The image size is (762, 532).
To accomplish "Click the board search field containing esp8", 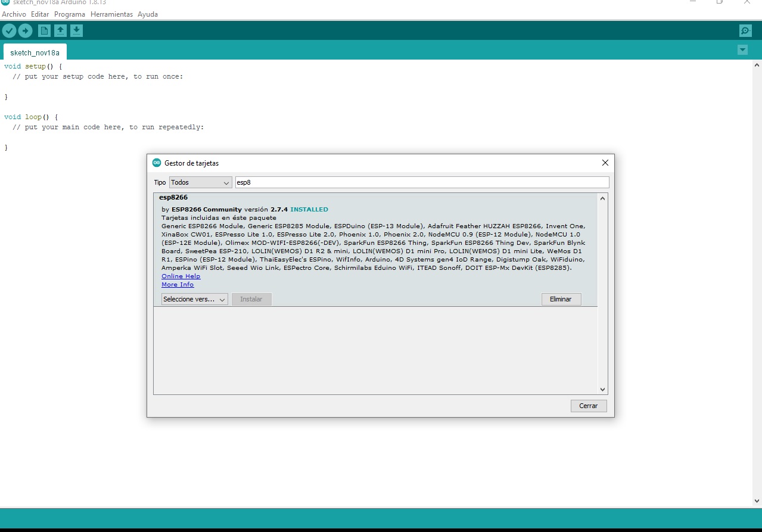I will 422,182.
